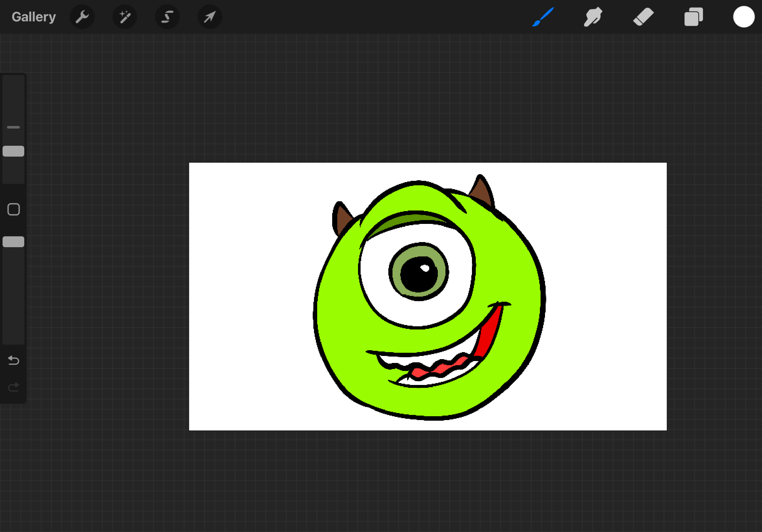Activate the Transform arrow tool

coord(209,17)
